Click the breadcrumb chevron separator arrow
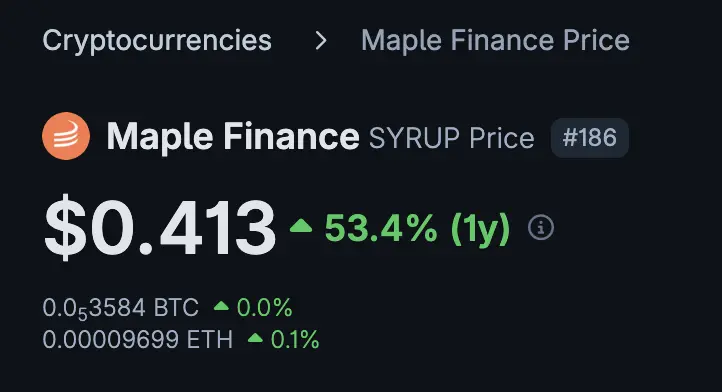The image size is (722, 392). 321,41
